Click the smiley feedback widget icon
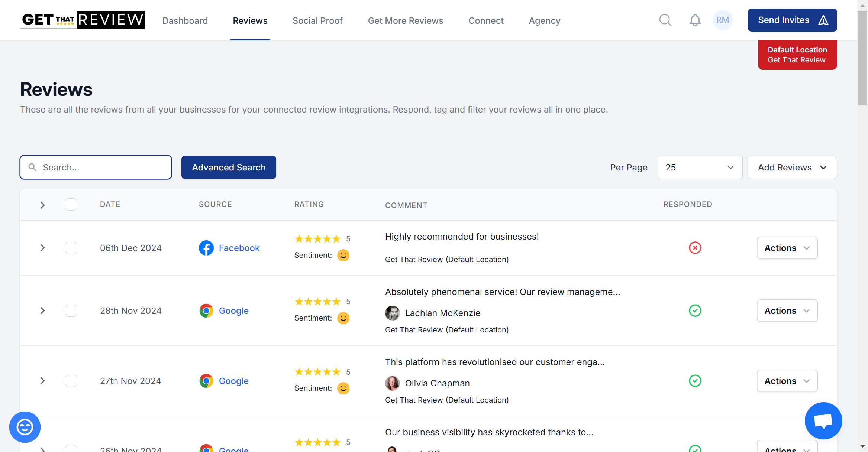Image resolution: width=868 pixels, height=452 pixels. point(25,427)
